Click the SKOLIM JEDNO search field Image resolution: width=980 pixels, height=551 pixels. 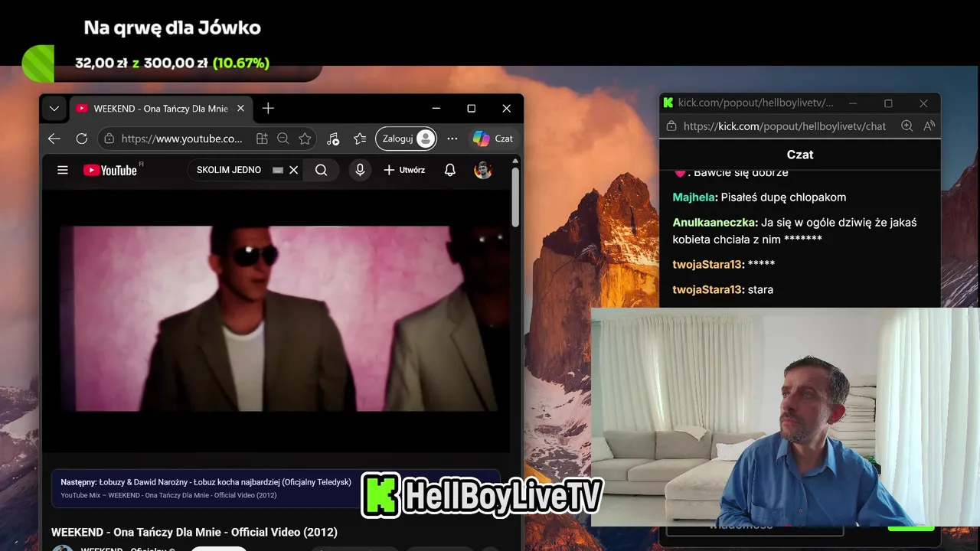229,170
